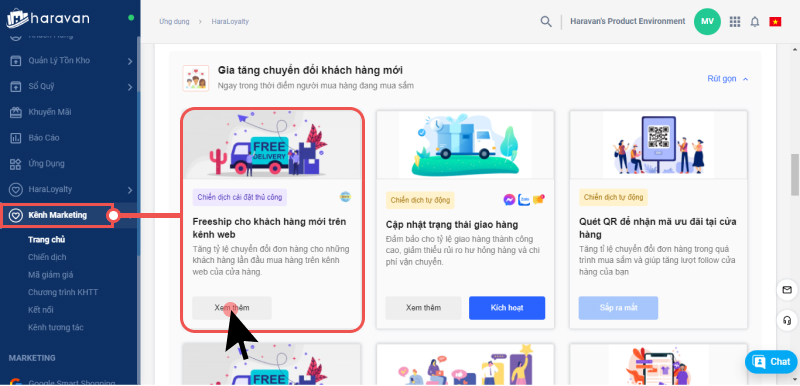Screen dimensions: 800x386
Task: Click the main page vertical scrollbar
Action: click(x=794, y=175)
